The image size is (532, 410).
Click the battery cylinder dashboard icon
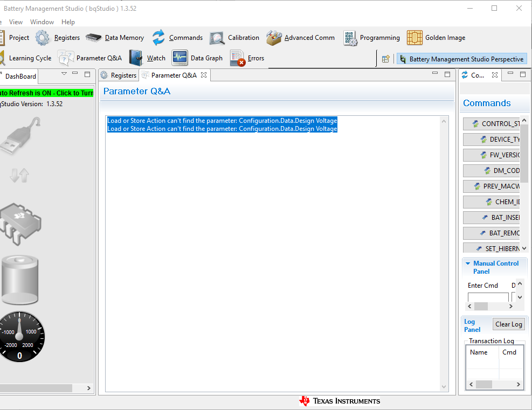click(x=20, y=280)
